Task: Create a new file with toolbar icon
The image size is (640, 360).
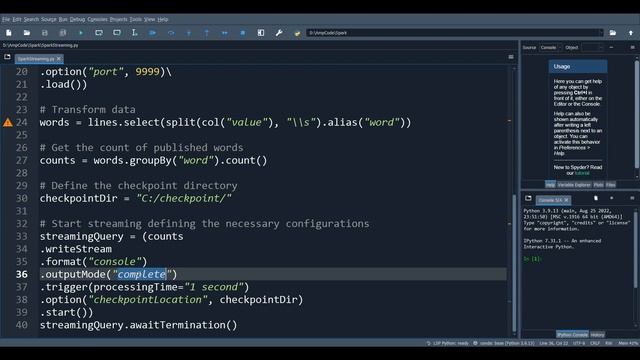Action: point(9,33)
